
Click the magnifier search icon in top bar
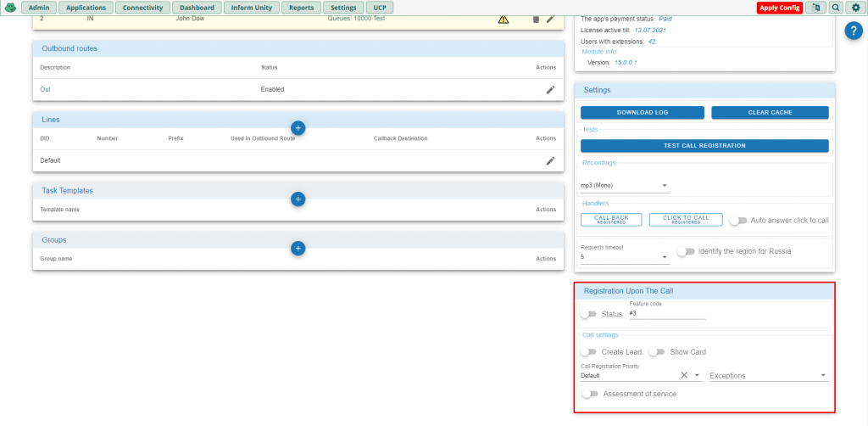tap(836, 8)
